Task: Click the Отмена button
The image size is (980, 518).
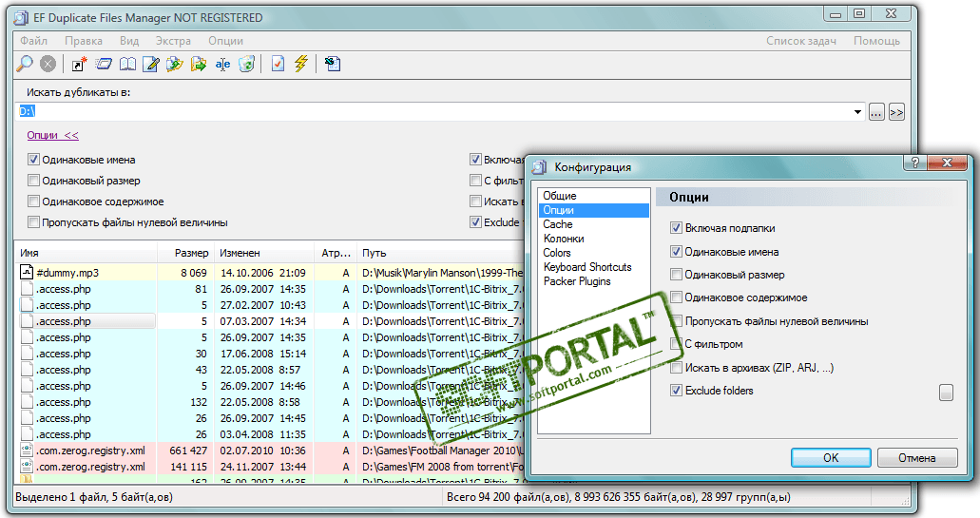Action: [917, 457]
